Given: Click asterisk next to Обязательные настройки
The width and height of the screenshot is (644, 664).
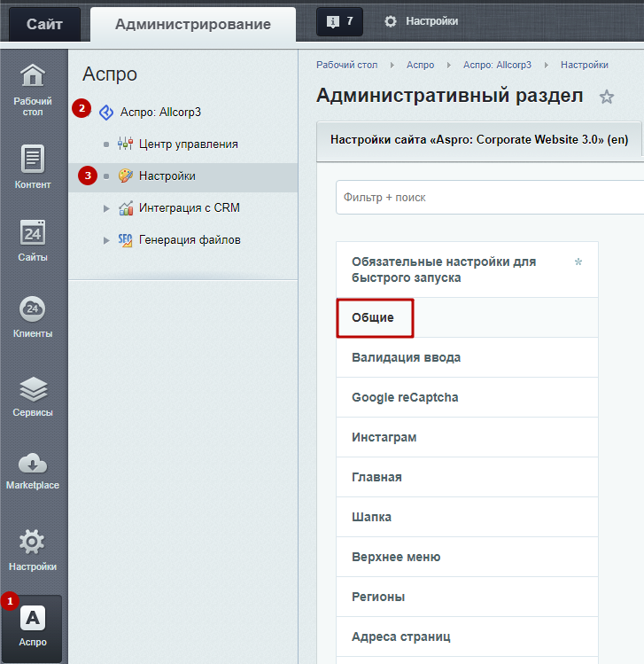Looking at the screenshot, I should pyautogui.click(x=578, y=262).
